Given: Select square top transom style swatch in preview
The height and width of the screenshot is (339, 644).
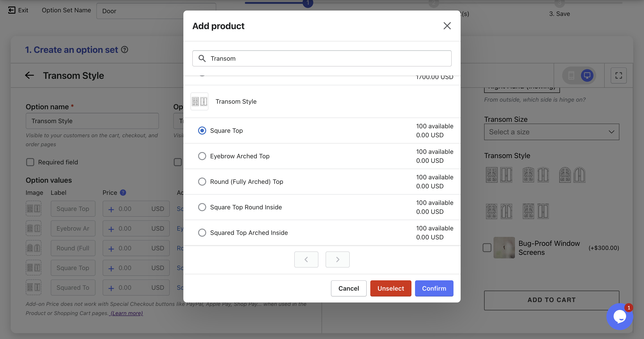Looking at the screenshot, I should click(x=499, y=175).
